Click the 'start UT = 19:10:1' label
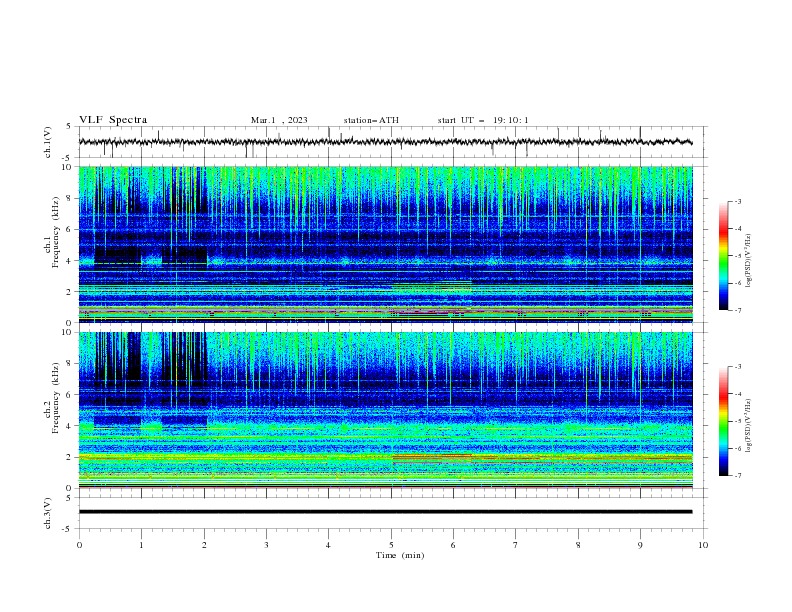This screenshot has width=792, height=612. pos(483,120)
